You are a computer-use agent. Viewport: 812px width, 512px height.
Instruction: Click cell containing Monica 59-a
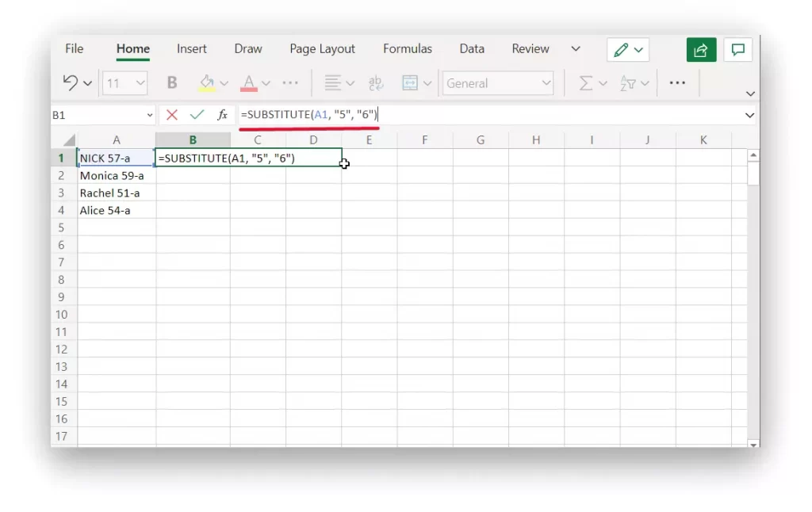pos(117,175)
